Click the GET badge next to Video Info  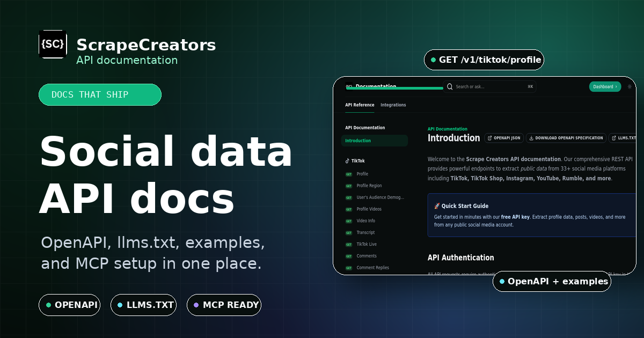coord(349,221)
